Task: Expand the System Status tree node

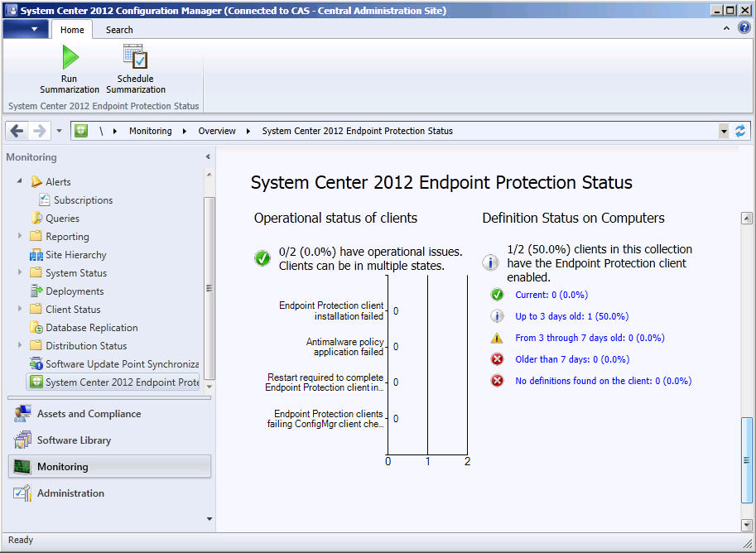Action: [20, 272]
